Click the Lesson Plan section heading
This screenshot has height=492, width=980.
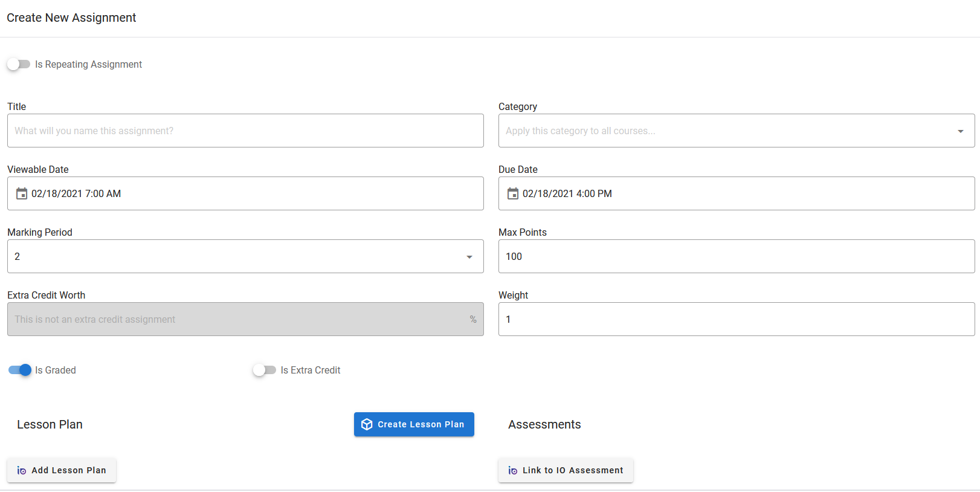tap(50, 424)
